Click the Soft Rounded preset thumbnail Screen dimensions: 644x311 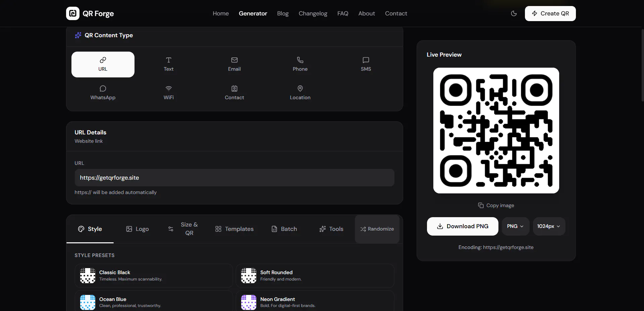pyautogui.click(x=249, y=275)
